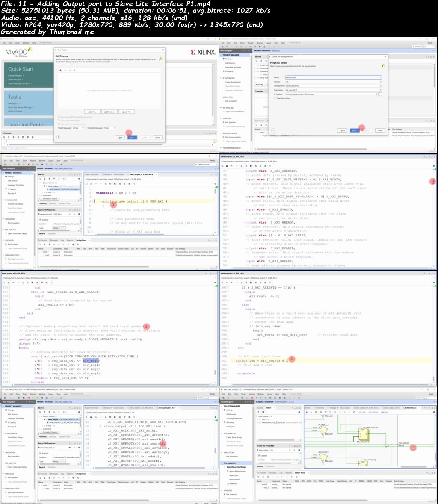The image size is (438, 504).
Task: Click Next in the Create and Package New IP dialog
Action: [355, 130]
